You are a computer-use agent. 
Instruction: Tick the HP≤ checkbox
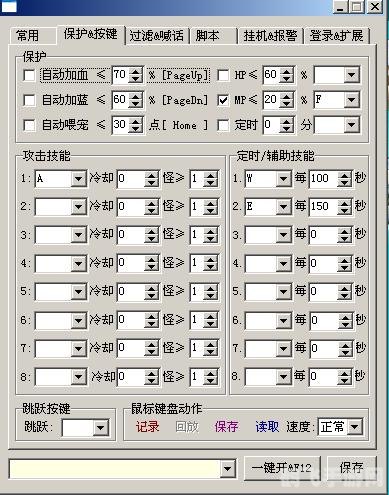(x=223, y=75)
